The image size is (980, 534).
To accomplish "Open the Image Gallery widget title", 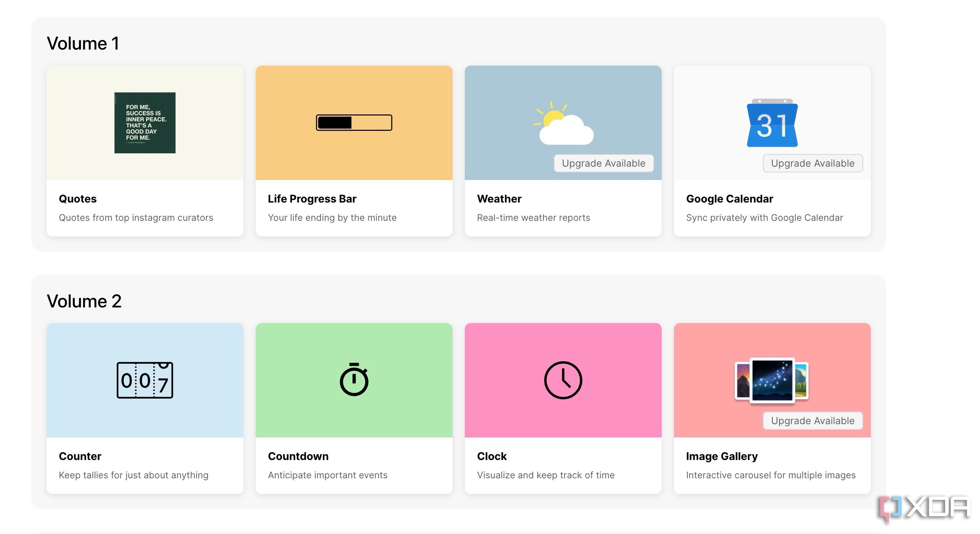I will [722, 456].
